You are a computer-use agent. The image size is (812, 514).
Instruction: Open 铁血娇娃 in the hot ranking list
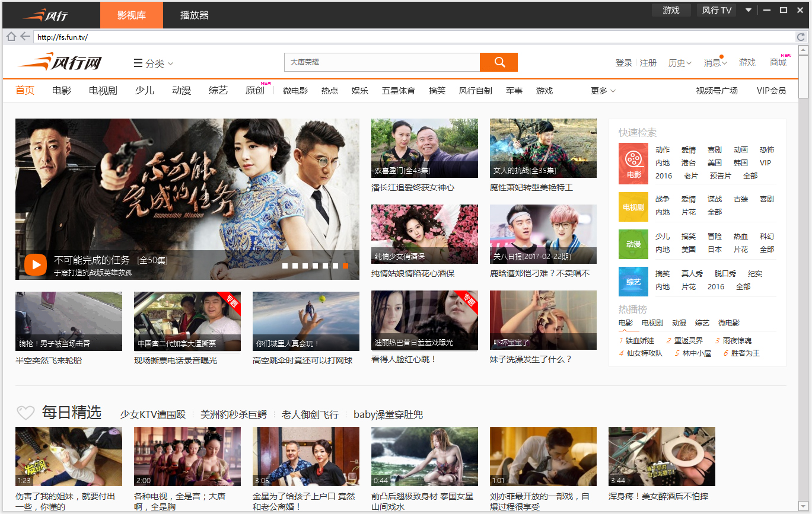[640, 341]
